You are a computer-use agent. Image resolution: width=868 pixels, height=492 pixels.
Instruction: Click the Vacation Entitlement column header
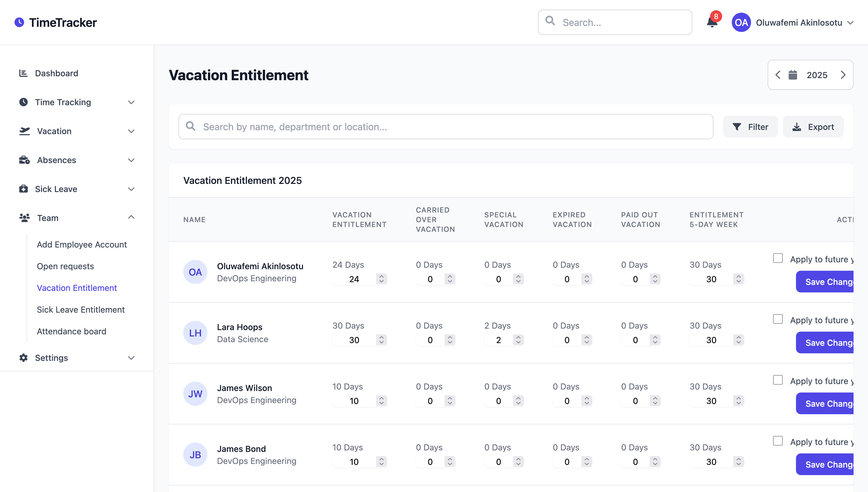[x=359, y=220]
